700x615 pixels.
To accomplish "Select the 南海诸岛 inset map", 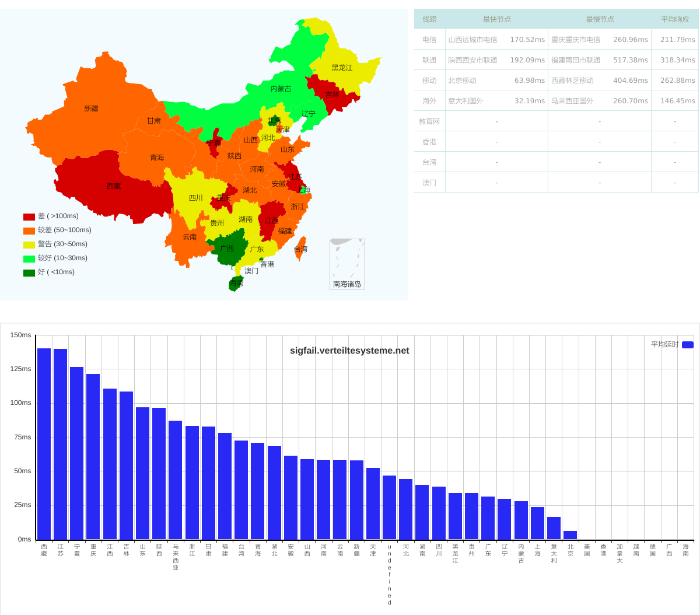I will (x=347, y=264).
